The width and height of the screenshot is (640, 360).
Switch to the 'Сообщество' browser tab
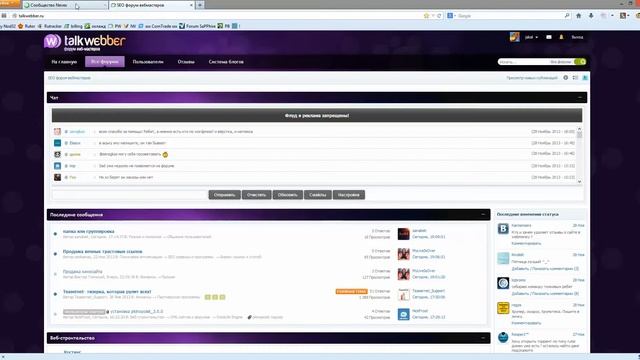(64, 5)
